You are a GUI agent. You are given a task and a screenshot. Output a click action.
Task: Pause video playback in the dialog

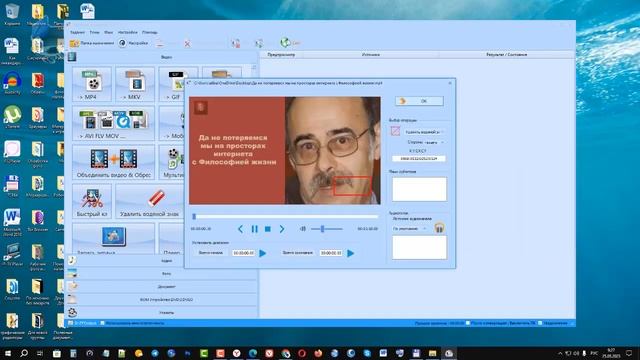coord(254,229)
